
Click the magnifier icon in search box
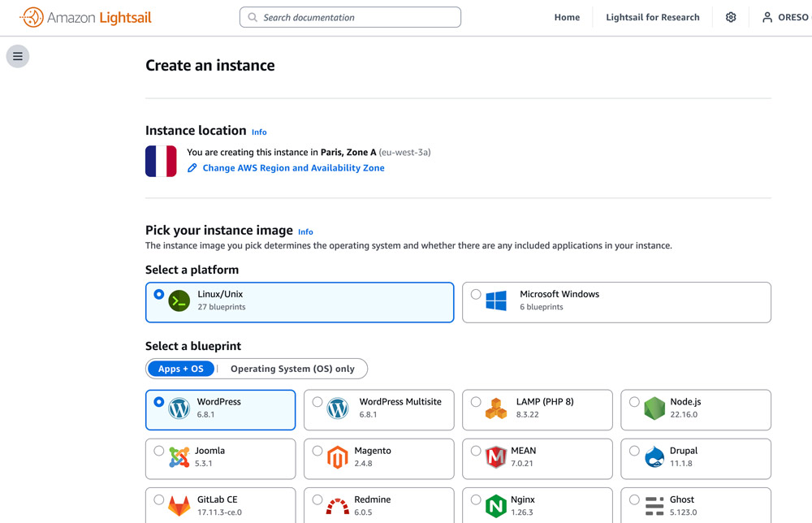[x=253, y=17]
